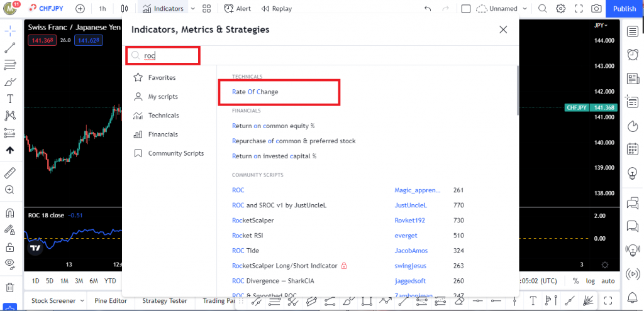Take a chart snapshot with camera

(596, 9)
